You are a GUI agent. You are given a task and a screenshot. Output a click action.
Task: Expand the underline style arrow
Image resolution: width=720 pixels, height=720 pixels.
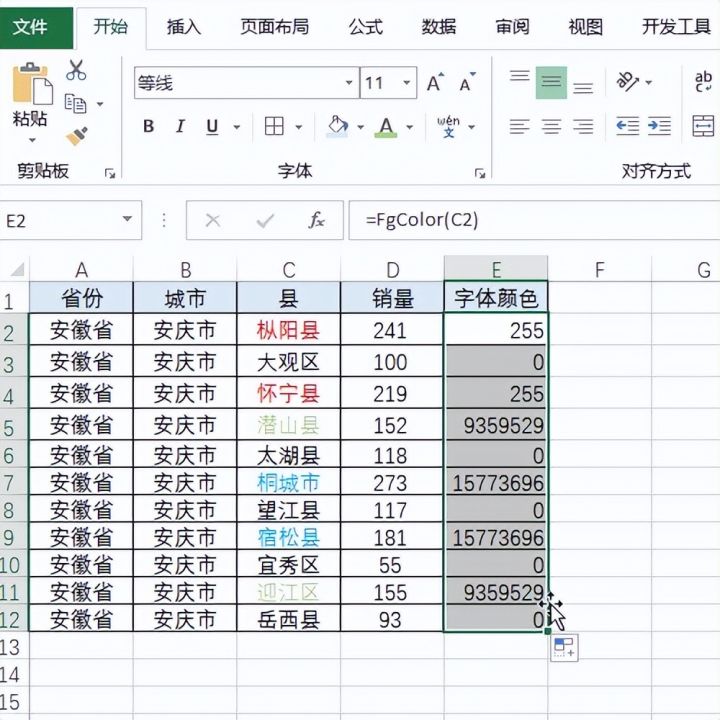[236, 127]
